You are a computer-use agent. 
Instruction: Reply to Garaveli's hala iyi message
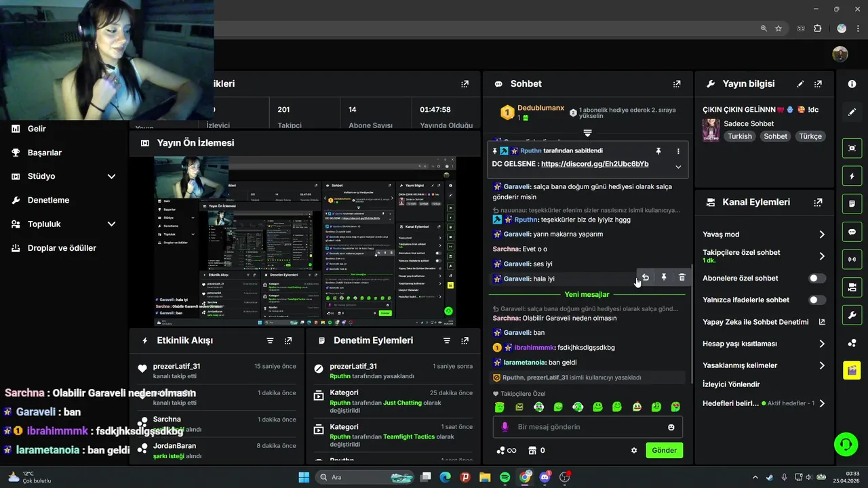(646, 277)
